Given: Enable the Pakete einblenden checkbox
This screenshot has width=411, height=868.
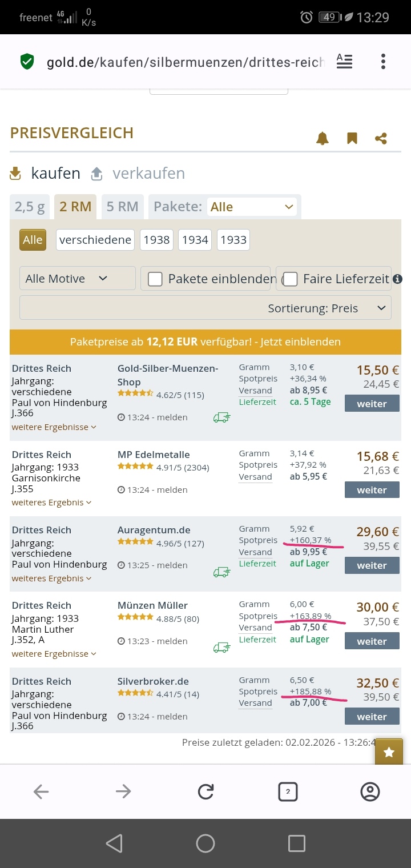Looking at the screenshot, I should coord(155,279).
